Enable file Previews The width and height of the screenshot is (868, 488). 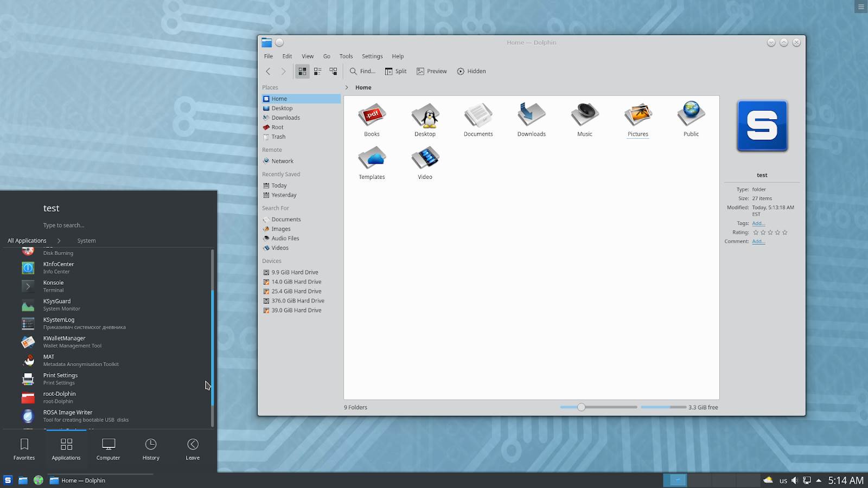click(x=431, y=71)
